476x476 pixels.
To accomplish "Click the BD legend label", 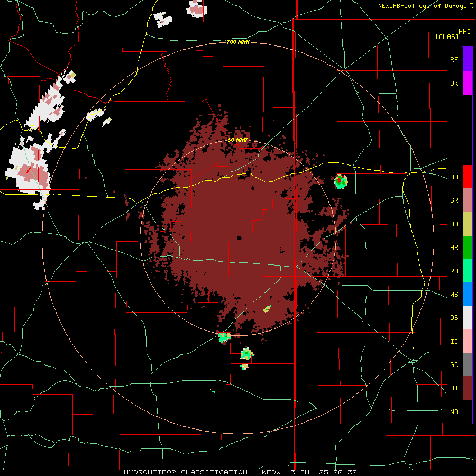I will [454, 224].
